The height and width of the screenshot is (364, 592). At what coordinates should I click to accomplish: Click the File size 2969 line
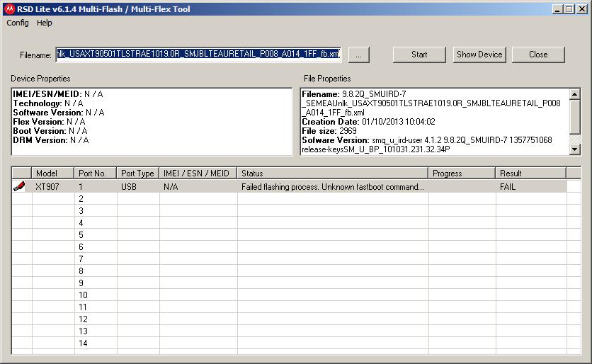(x=329, y=131)
